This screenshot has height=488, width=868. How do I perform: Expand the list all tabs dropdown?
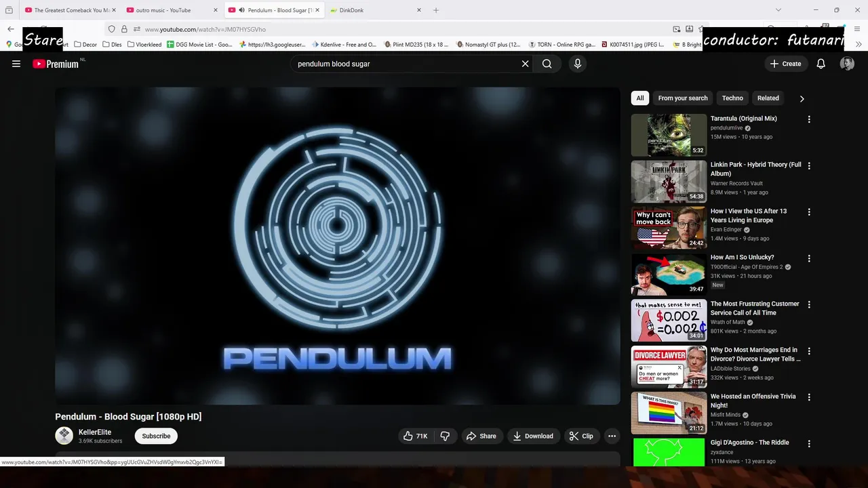(x=778, y=10)
